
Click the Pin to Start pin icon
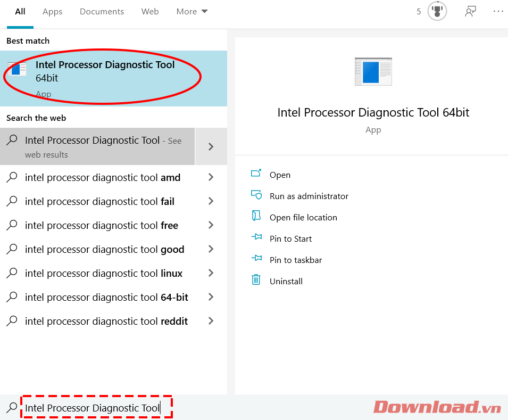256,238
